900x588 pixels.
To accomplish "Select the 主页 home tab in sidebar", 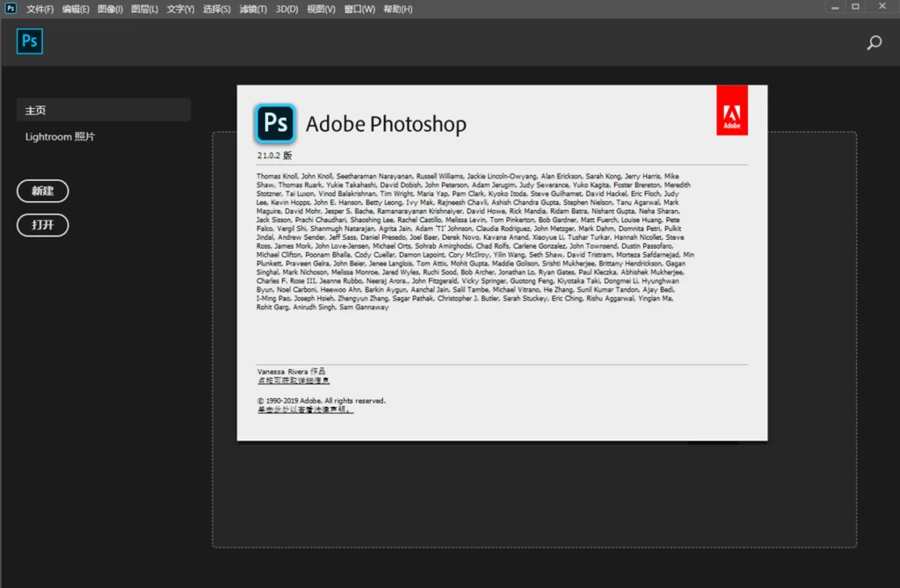I will [x=104, y=110].
